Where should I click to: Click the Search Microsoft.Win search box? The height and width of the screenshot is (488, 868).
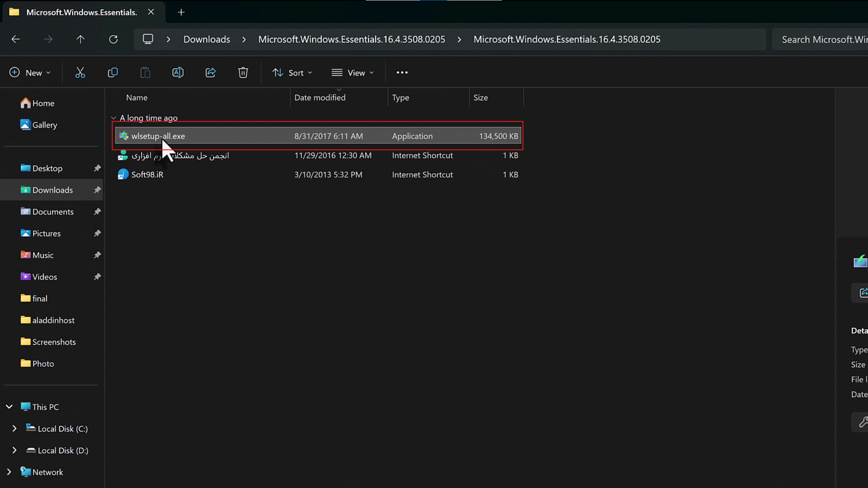pyautogui.click(x=821, y=39)
